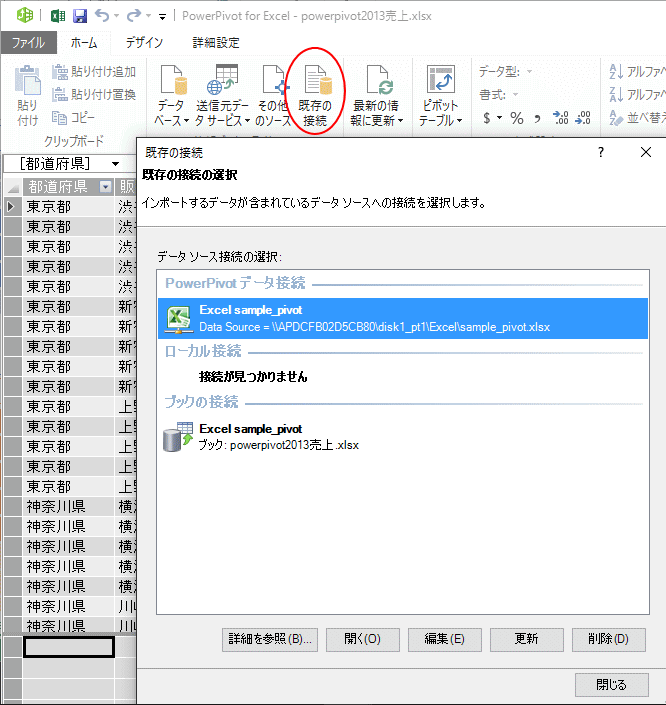Click the 接続が見つかりません text
Viewport: 666px width, 705px height.
[253, 377]
